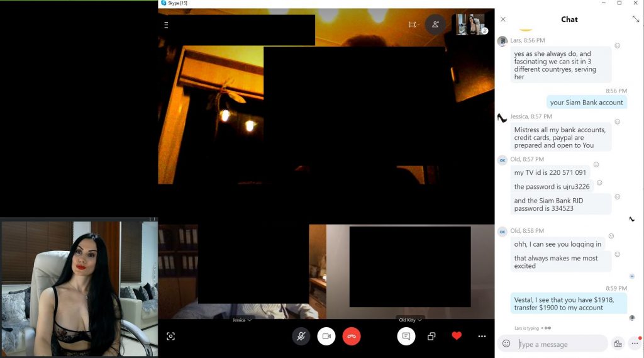The image size is (644, 358).
Task: Take a snapshot of the call
Action: [x=171, y=336]
